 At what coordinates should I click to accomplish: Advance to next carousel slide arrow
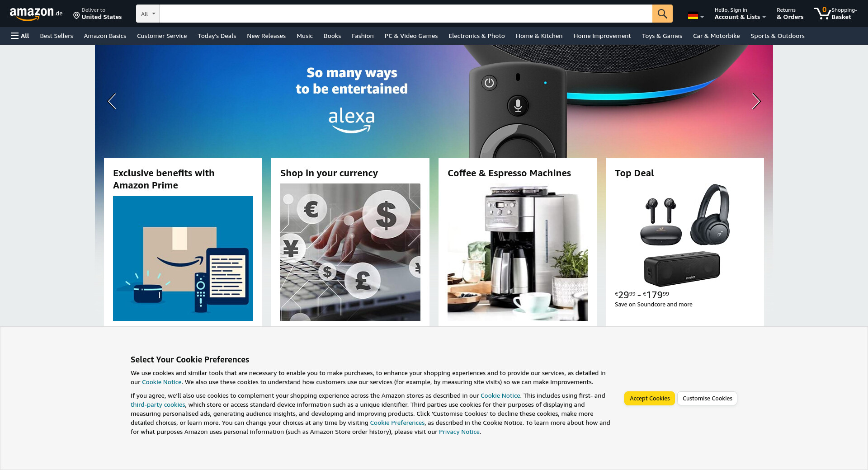click(x=756, y=101)
